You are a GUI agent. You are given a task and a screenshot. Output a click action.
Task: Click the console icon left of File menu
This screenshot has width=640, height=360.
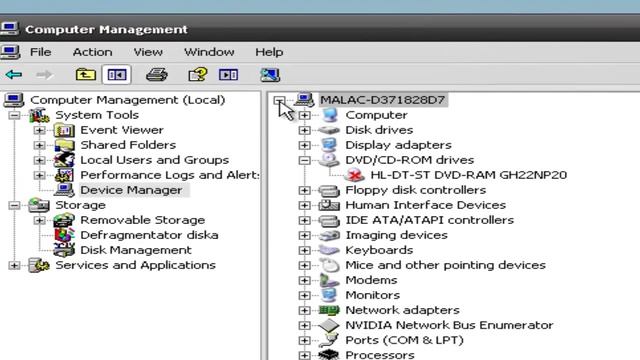tap(10, 52)
